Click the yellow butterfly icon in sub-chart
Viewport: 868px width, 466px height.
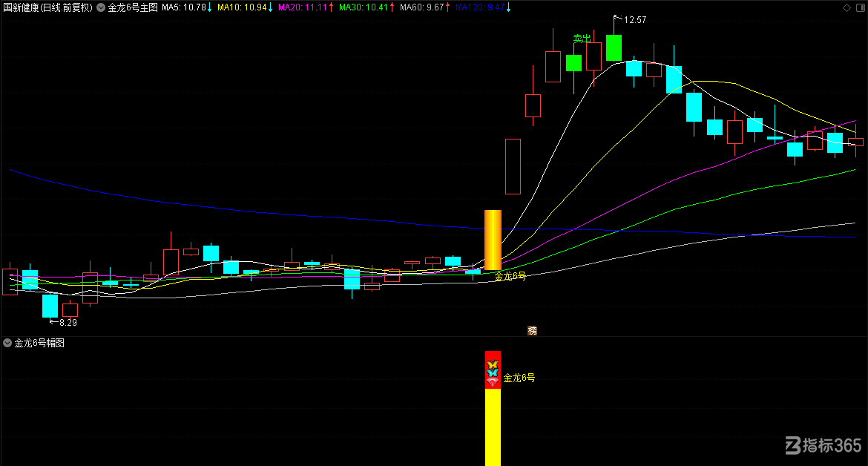click(x=493, y=365)
